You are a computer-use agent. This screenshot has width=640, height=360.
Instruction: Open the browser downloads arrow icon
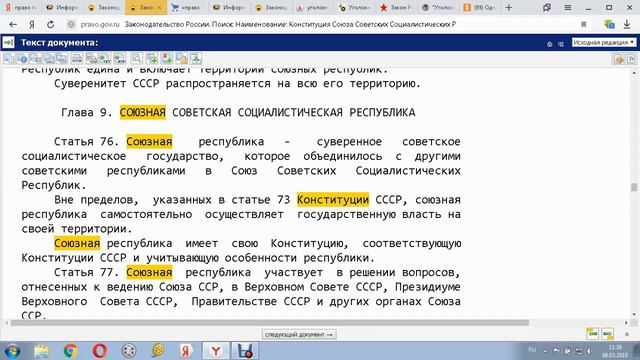627,24
